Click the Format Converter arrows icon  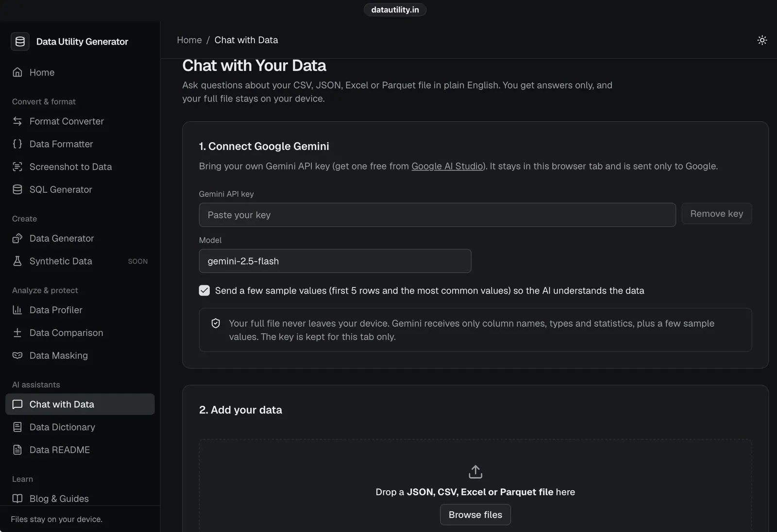click(17, 121)
